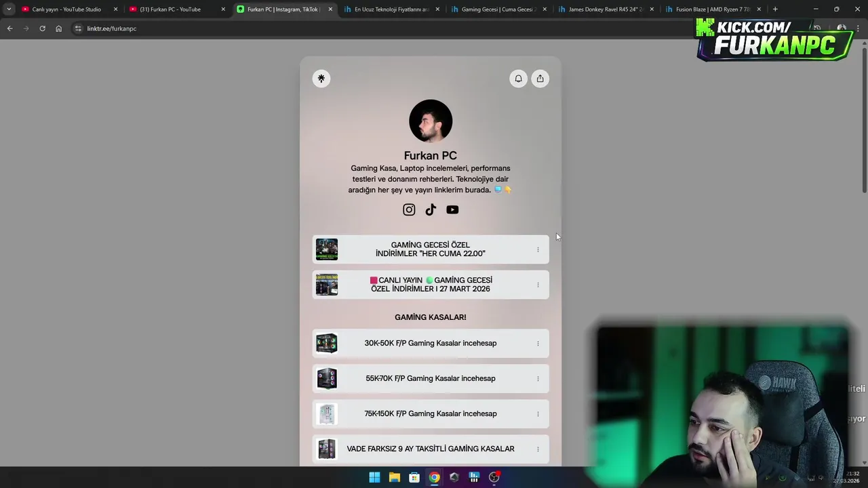Go to browser home page
The width and height of the screenshot is (868, 488).
click(x=58, y=28)
